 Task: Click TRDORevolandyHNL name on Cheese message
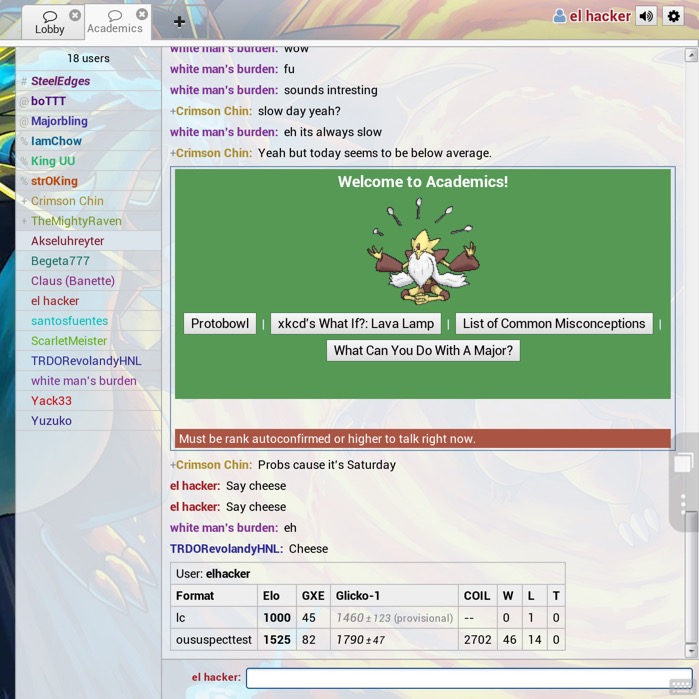(226, 549)
